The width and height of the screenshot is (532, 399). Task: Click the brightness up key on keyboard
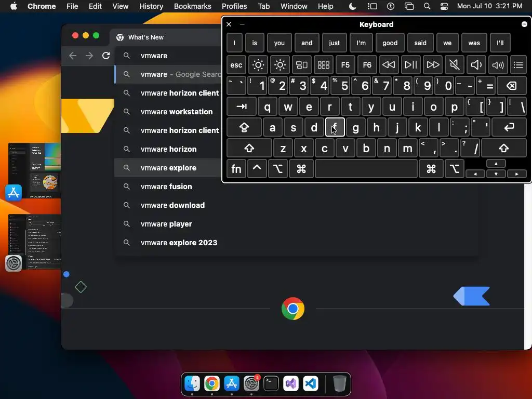[x=280, y=64]
